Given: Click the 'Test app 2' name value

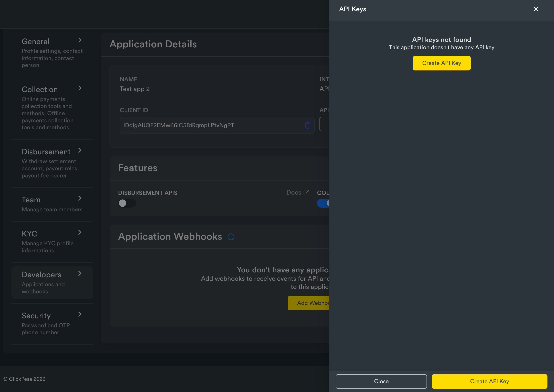Looking at the screenshot, I should pyautogui.click(x=134, y=89).
